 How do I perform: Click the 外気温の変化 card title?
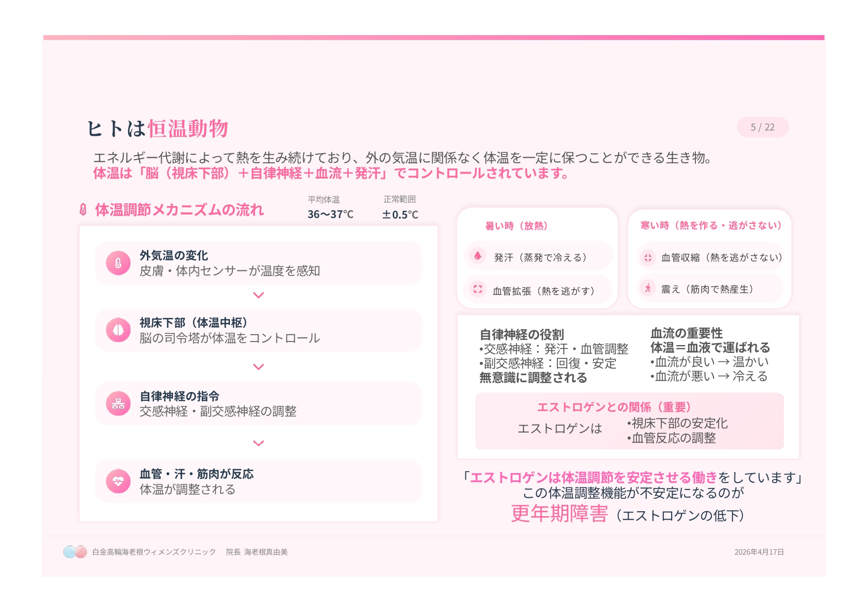click(x=174, y=256)
